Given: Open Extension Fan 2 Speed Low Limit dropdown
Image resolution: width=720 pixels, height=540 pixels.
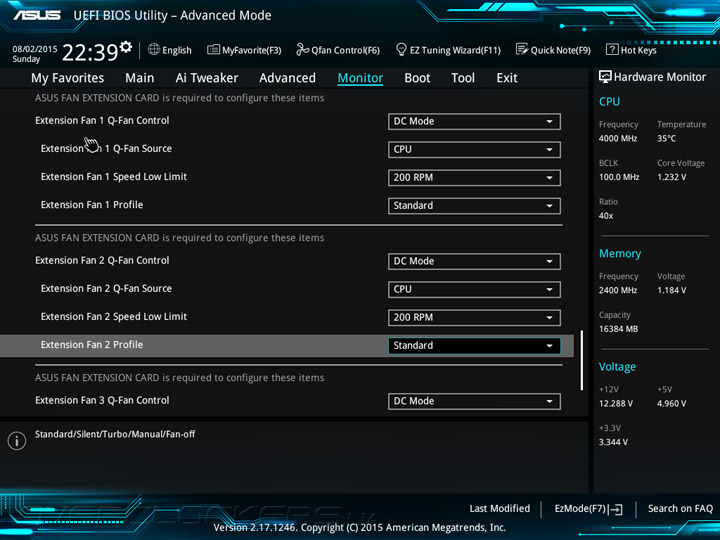Looking at the screenshot, I should 474,317.
